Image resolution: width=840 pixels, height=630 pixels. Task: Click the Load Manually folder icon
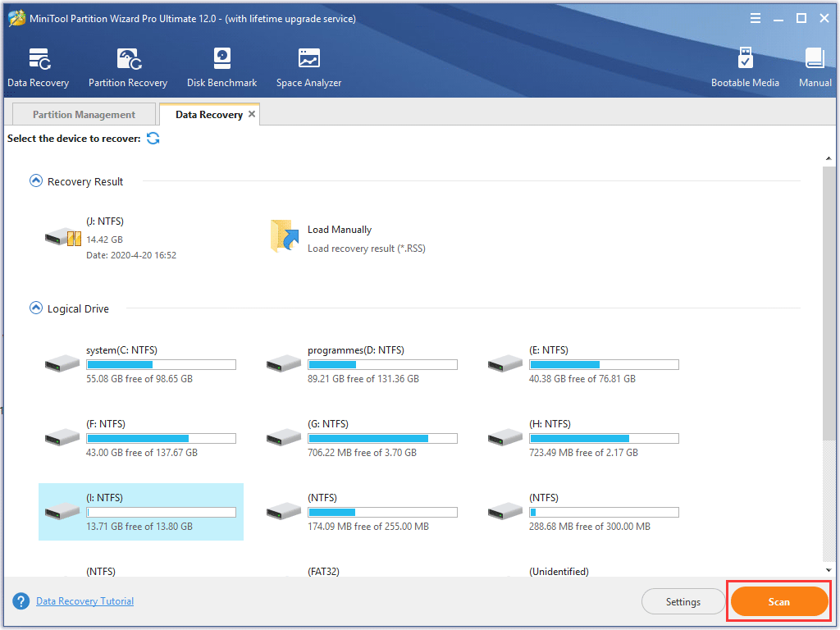[284, 235]
